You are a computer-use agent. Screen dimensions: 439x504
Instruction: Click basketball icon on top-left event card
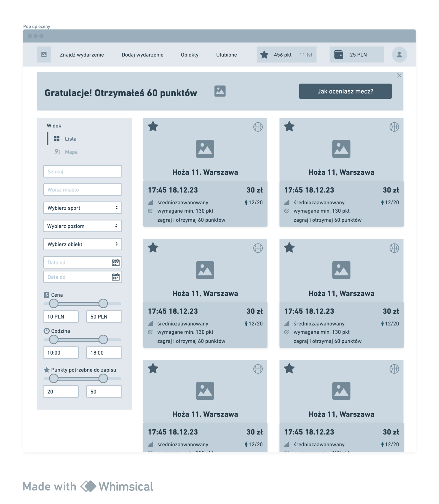[x=258, y=127]
